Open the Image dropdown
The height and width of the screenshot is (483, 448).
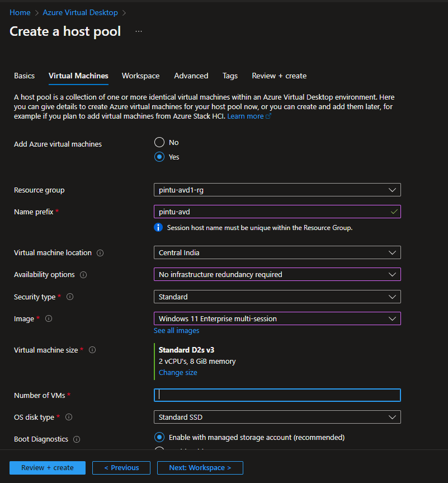(277, 318)
